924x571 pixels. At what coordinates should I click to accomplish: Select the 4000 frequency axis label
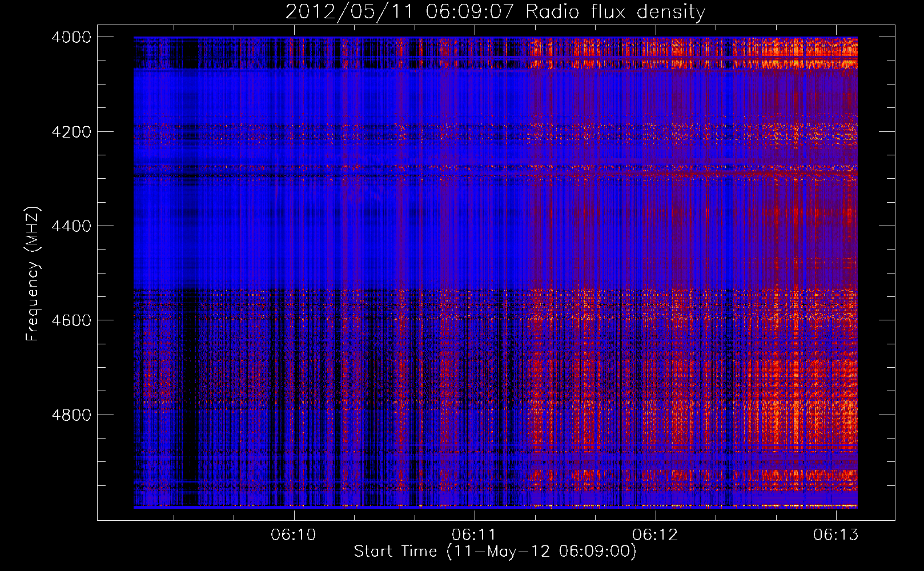(x=71, y=37)
